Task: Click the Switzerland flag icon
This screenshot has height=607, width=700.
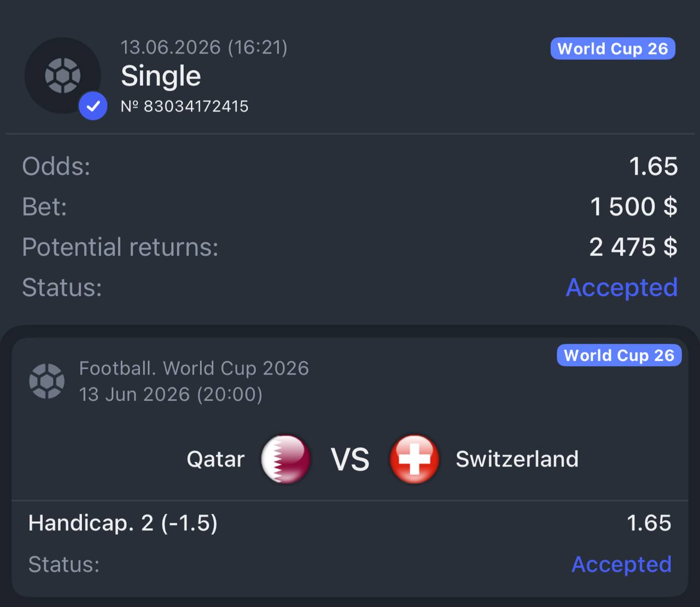Action: (415, 459)
